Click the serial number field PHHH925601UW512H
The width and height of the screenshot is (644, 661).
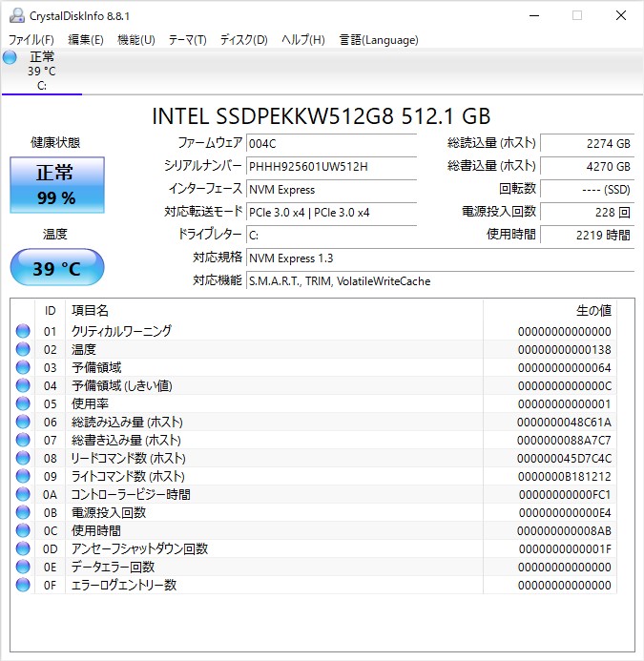pos(331,167)
